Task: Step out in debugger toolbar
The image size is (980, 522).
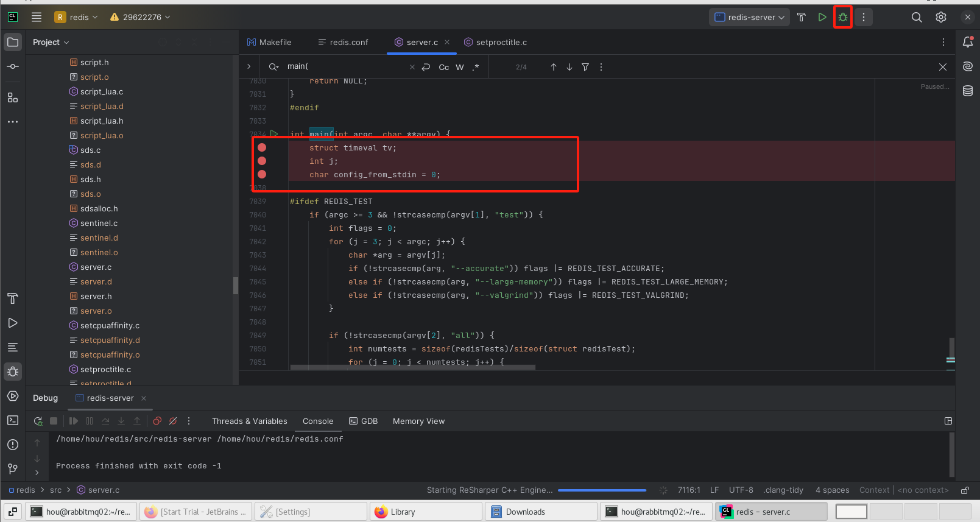Action: click(137, 421)
